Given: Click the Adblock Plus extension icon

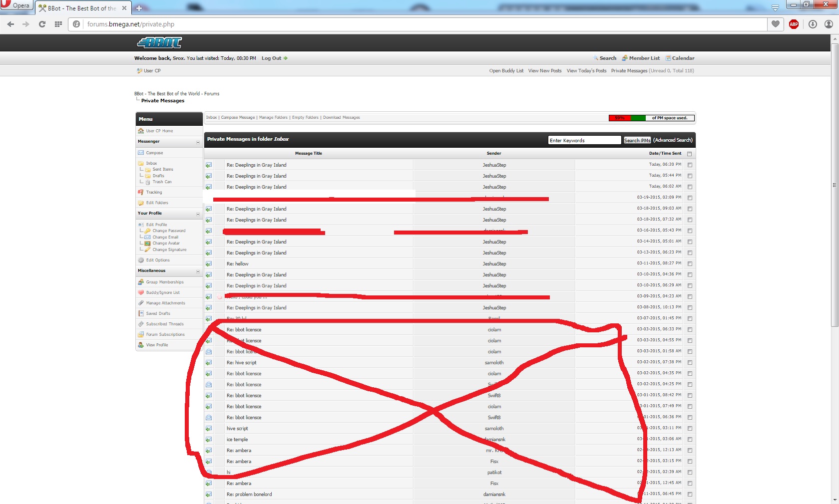Looking at the screenshot, I should click(794, 24).
